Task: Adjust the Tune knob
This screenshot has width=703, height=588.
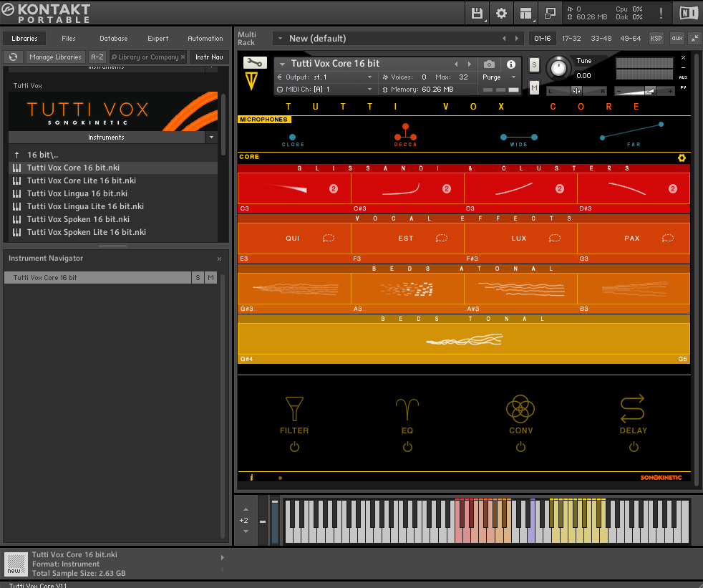Action: pyautogui.click(x=558, y=68)
